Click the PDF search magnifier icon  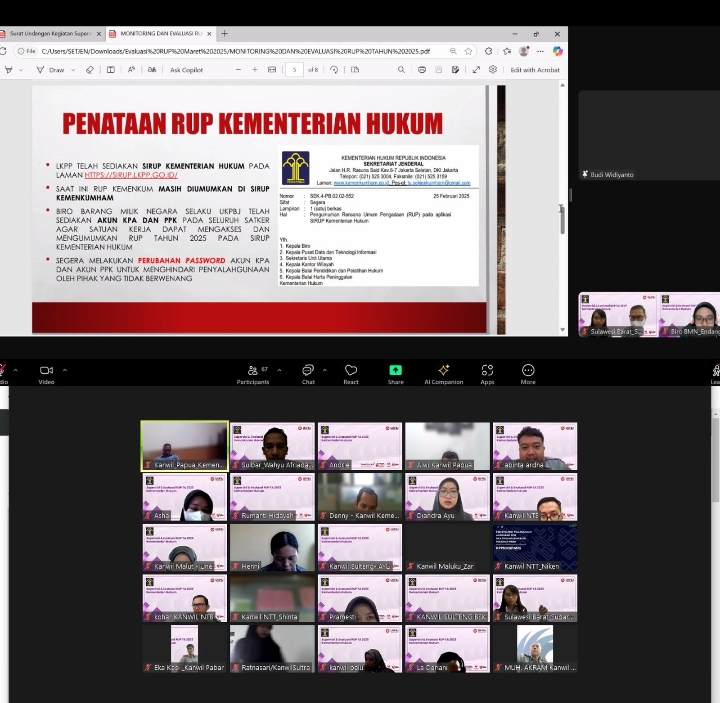[402, 70]
